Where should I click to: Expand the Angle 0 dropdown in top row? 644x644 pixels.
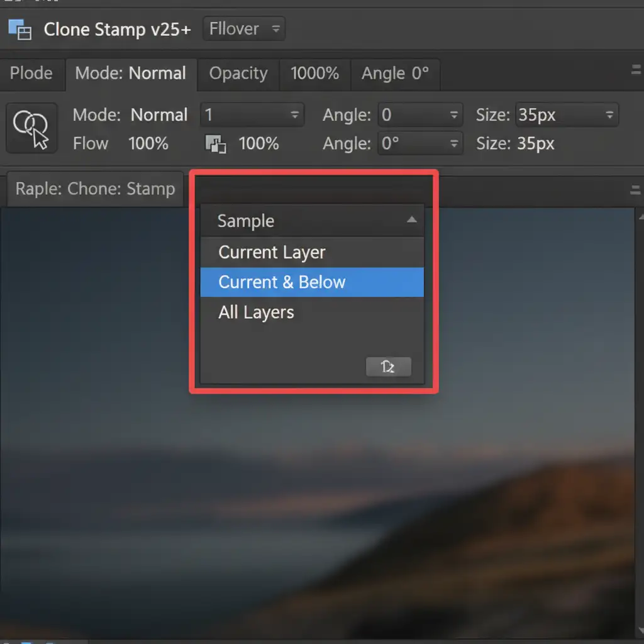coord(420,115)
